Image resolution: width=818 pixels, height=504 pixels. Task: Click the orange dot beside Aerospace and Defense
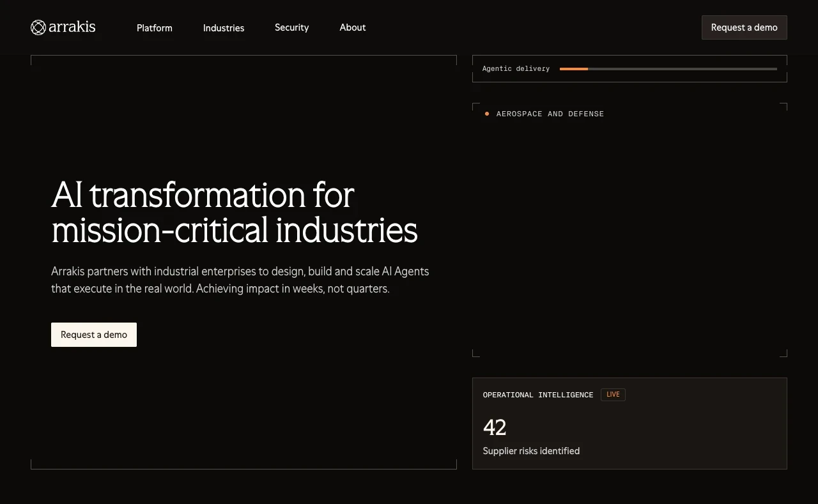(487, 114)
